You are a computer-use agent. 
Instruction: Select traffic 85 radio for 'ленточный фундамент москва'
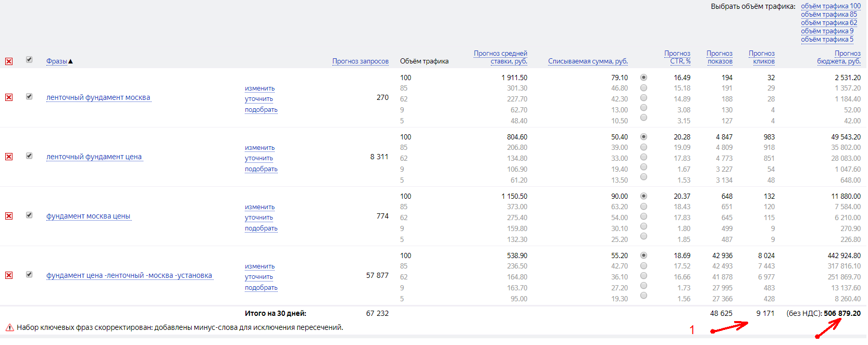pyautogui.click(x=643, y=87)
